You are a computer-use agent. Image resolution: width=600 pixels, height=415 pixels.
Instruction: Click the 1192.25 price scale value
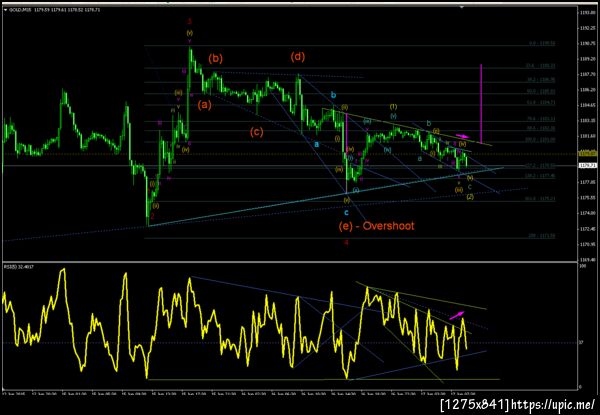click(587, 28)
